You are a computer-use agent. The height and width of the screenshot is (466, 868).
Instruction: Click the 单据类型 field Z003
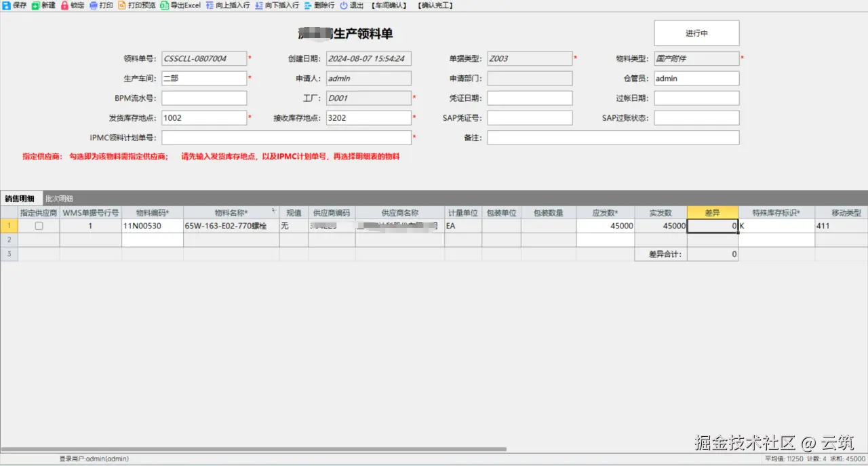530,58
